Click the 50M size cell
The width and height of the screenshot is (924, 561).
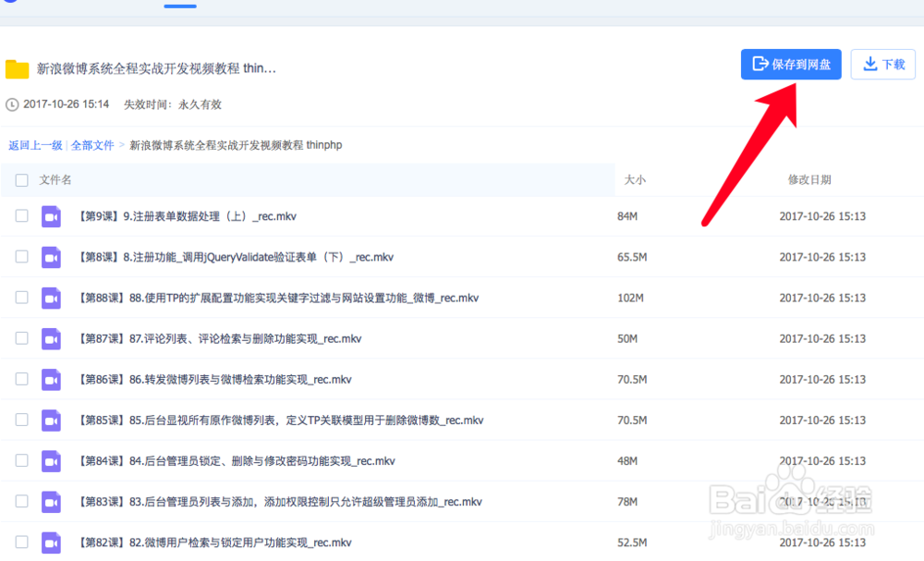pyautogui.click(x=627, y=338)
